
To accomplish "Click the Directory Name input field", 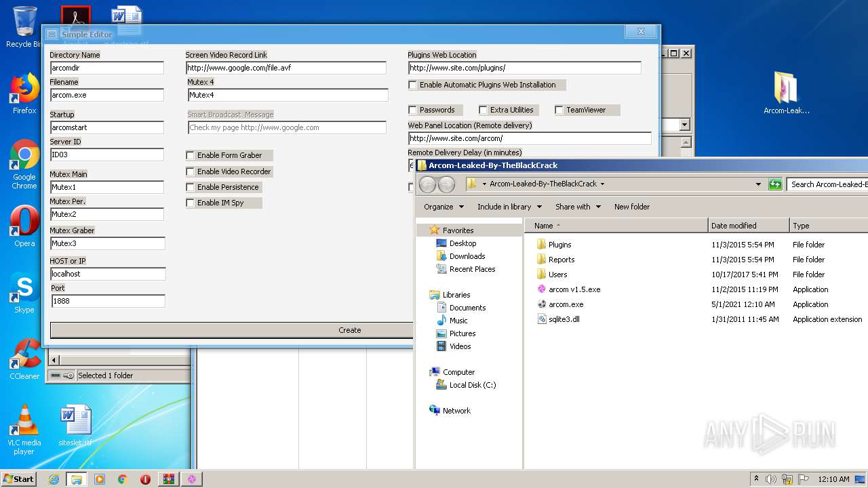I will pyautogui.click(x=107, y=68).
